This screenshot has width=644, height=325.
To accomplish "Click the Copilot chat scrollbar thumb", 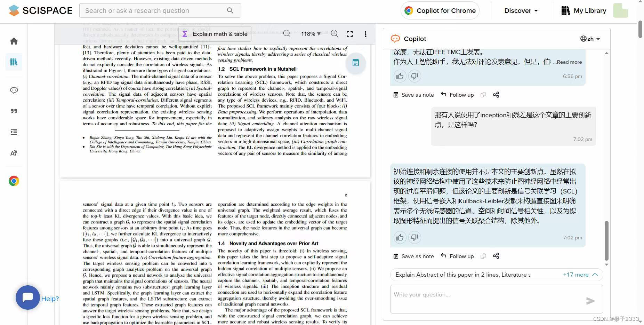I will 606,240.
